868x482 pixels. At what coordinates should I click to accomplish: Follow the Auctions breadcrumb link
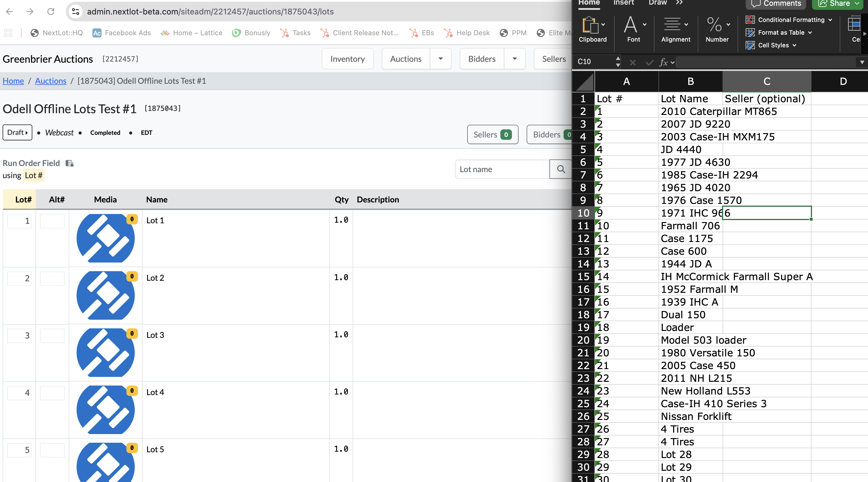pyautogui.click(x=50, y=81)
